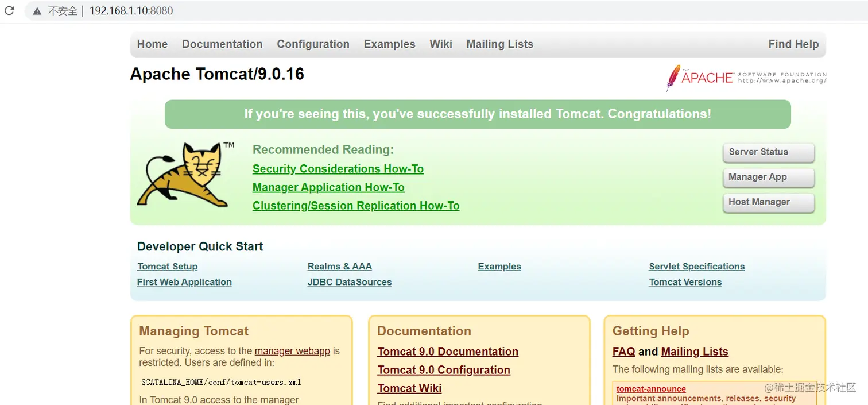
Task: Open the Servlet Specifications link
Action: pyautogui.click(x=697, y=267)
